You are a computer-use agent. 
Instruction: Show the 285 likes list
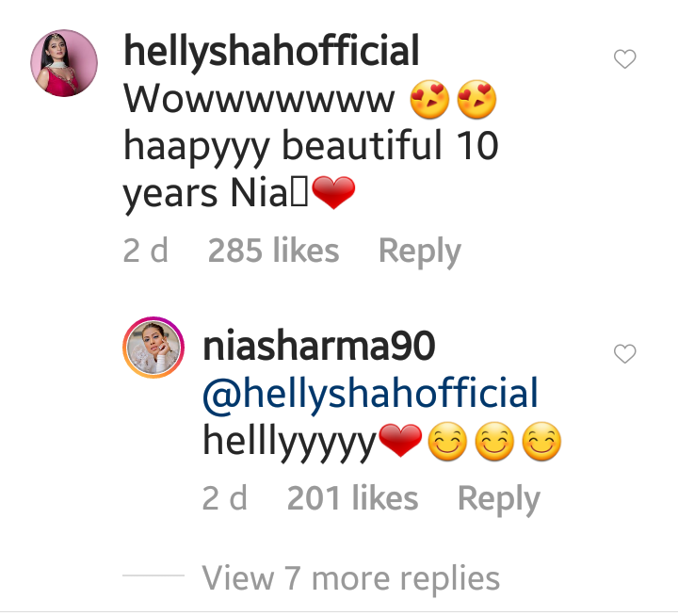click(x=273, y=251)
